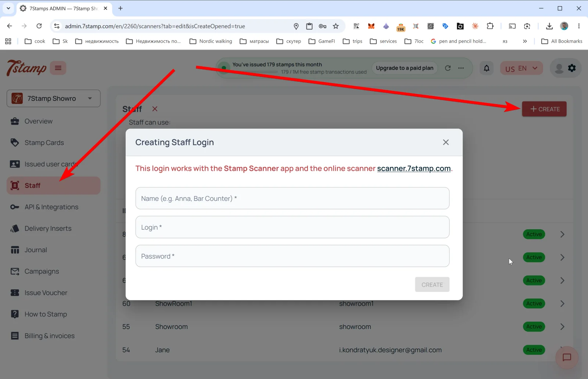Expand the Showroom row chevron

[562, 327]
